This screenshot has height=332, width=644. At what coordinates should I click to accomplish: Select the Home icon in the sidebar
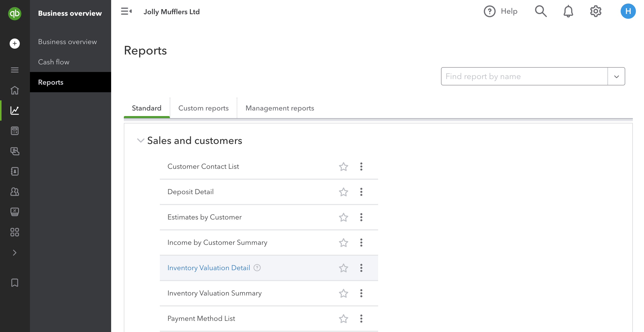pyautogui.click(x=14, y=90)
